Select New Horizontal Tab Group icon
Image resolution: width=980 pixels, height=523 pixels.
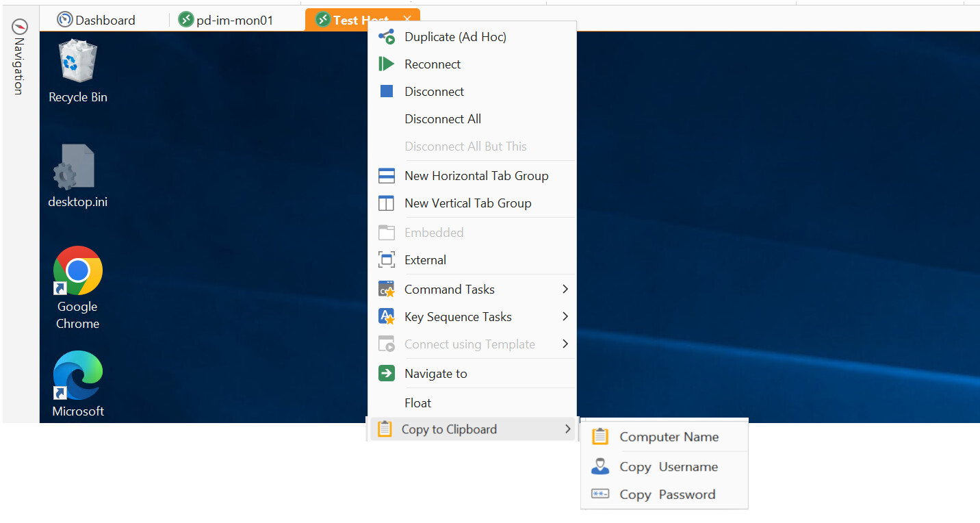coord(387,176)
